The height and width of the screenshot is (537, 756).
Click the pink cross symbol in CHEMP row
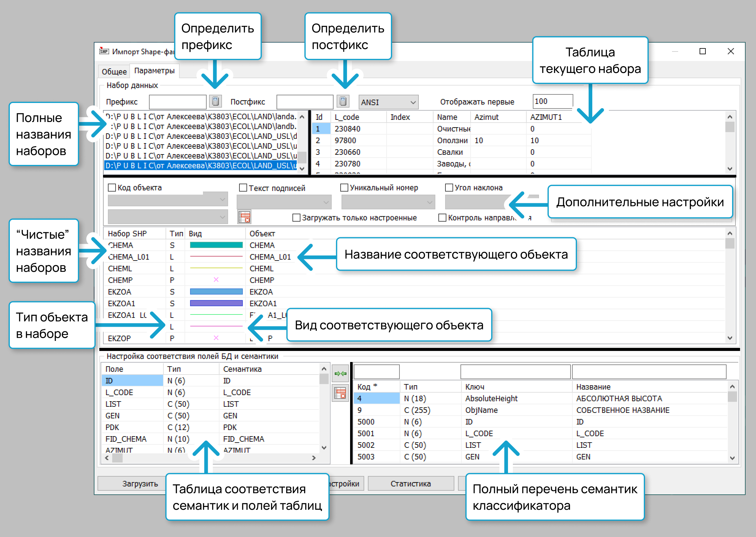coord(216,280)
